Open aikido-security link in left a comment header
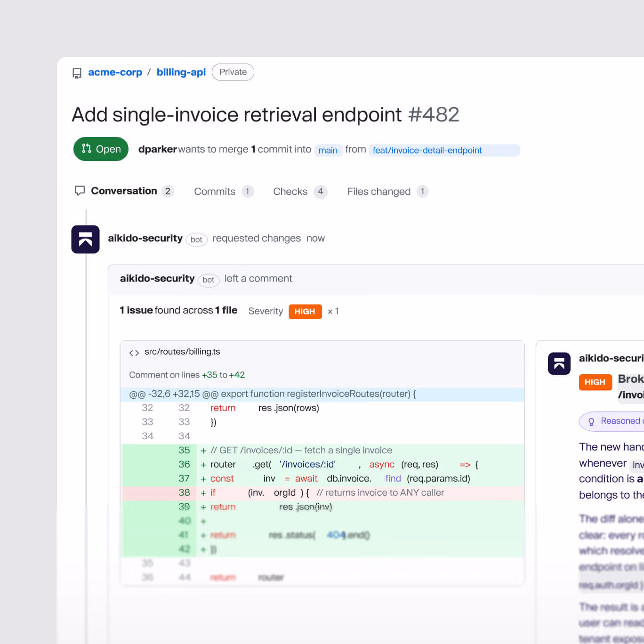The width and height of the screenshot is (644, 644). [157, 279]
